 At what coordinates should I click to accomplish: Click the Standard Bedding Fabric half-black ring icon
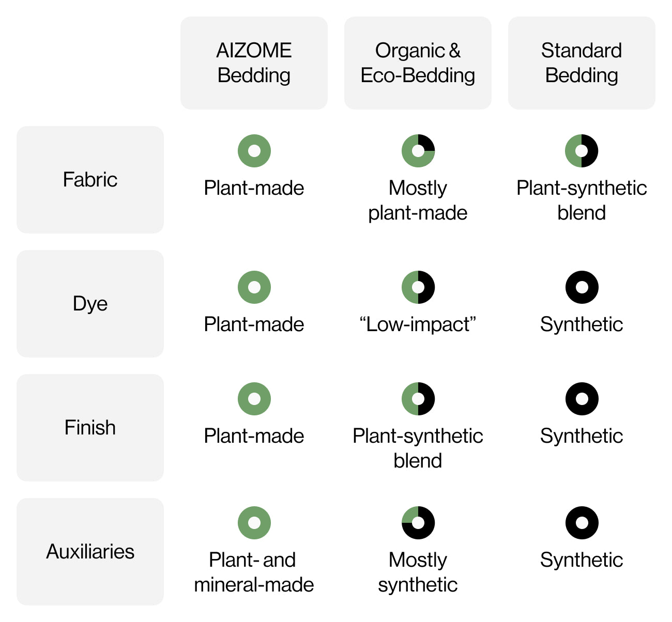pyautogui.click(x=582, y=151)
